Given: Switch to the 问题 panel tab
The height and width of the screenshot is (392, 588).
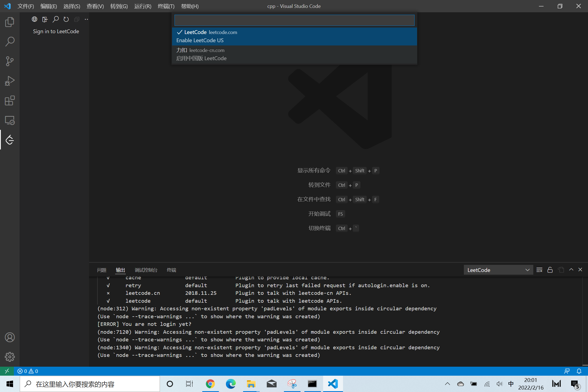Looking at the screenshot, I should pos(102,270).
